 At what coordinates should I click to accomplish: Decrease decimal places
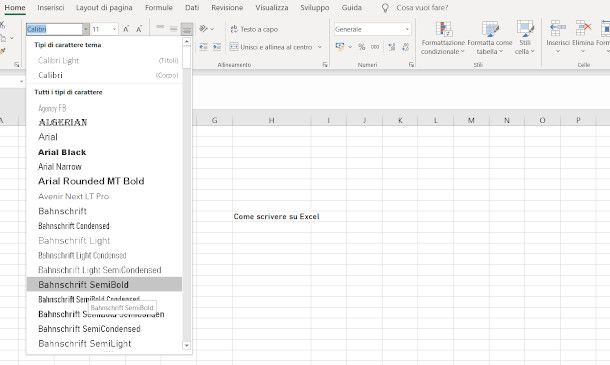click(x=405, y=47)
